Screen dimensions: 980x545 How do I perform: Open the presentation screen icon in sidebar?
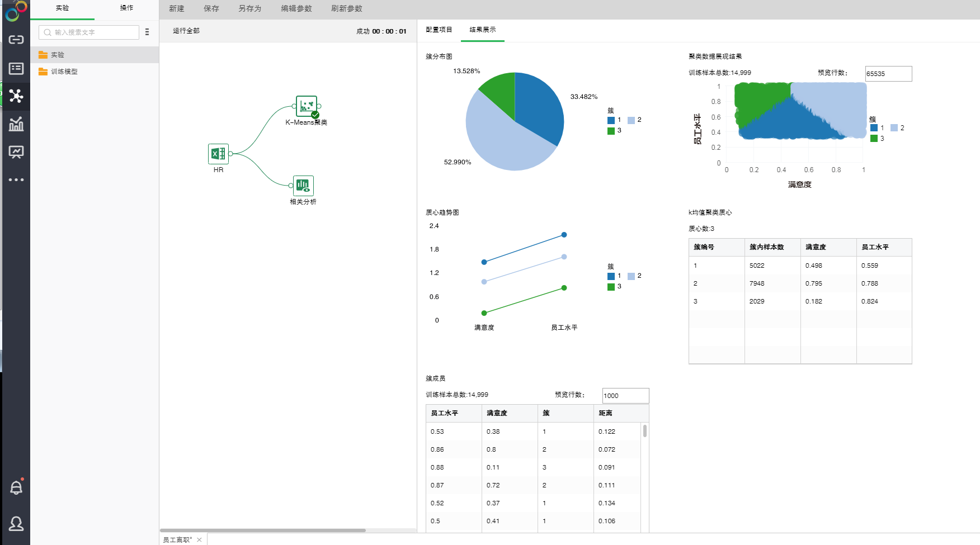(16, 152)
